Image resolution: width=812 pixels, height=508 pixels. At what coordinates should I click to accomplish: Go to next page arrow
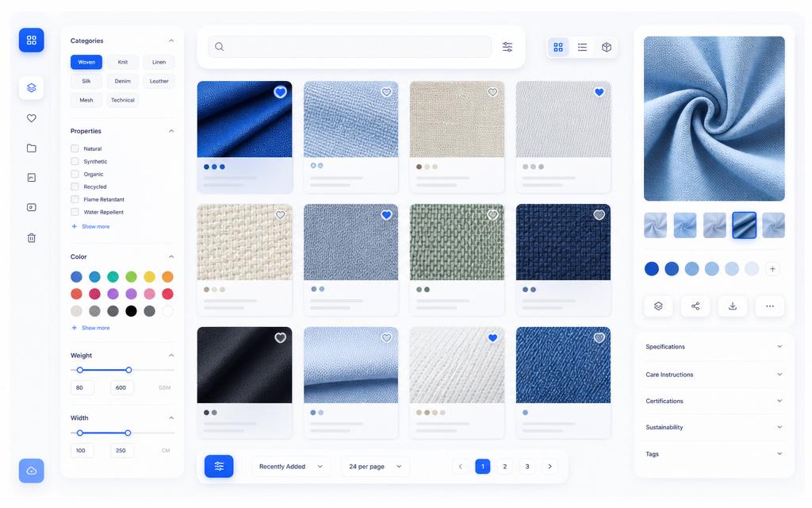tap(550, 467)
